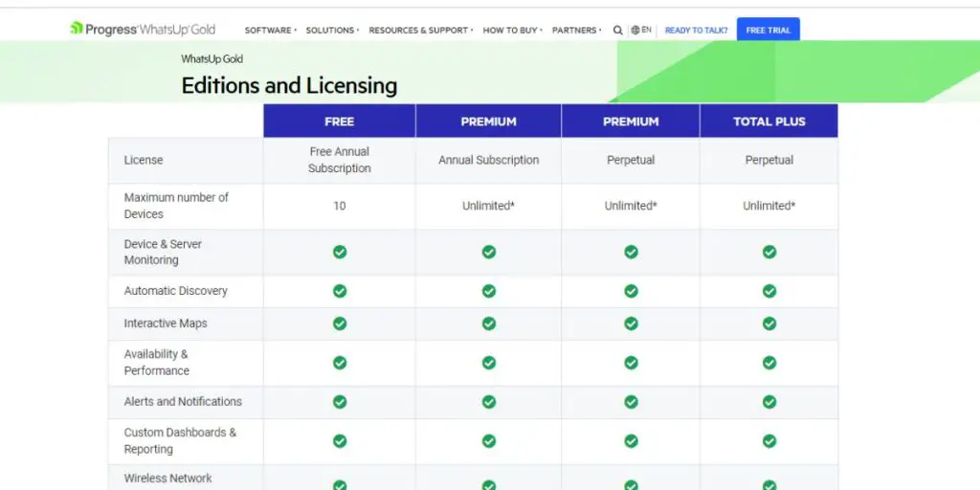Screen dimensions: 980x490
Task: Click Perpetual cell under Total Plus
Action: (x=769, y=160)
